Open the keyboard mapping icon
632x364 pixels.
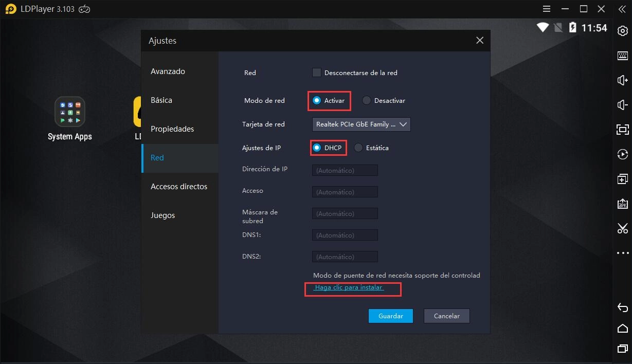coord(622,56)
